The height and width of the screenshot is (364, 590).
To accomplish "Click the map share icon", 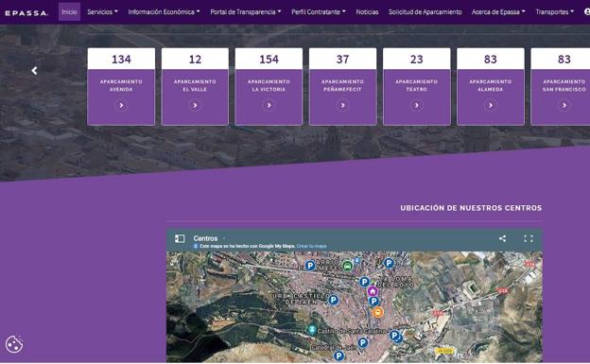I will 502,238.
